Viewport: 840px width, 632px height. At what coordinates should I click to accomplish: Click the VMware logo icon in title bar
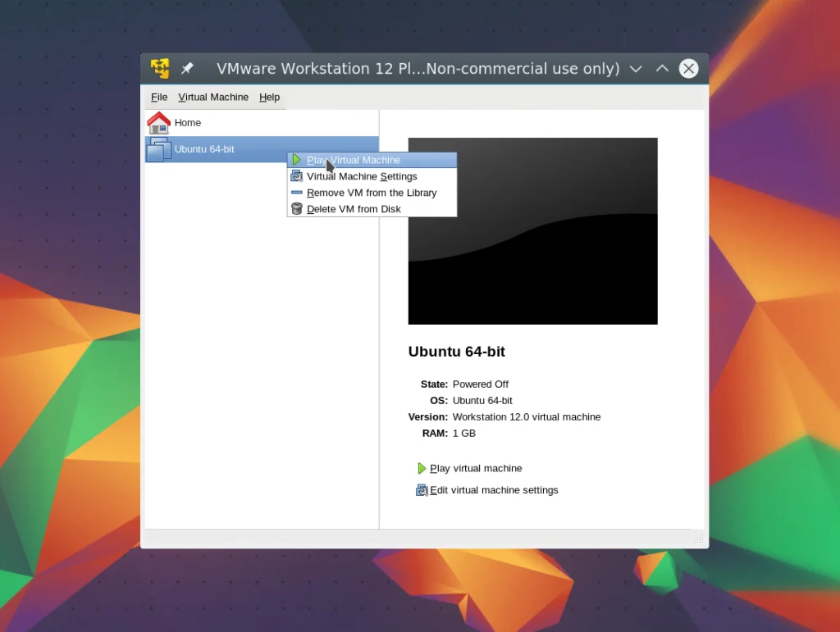pos(160,69)
